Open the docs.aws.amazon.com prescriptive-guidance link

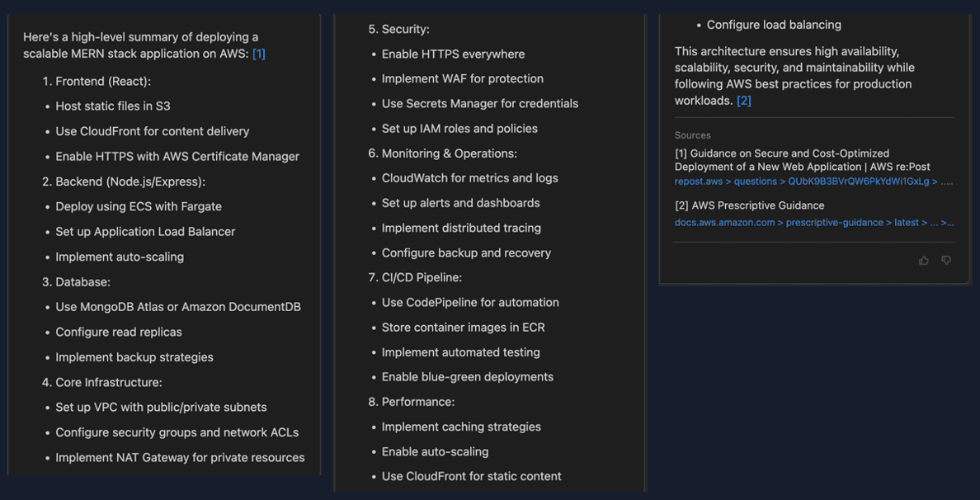(x=813, y=223)
